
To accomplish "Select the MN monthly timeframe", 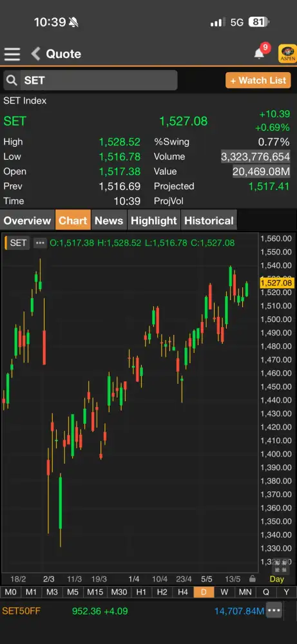I will point(245,592).
